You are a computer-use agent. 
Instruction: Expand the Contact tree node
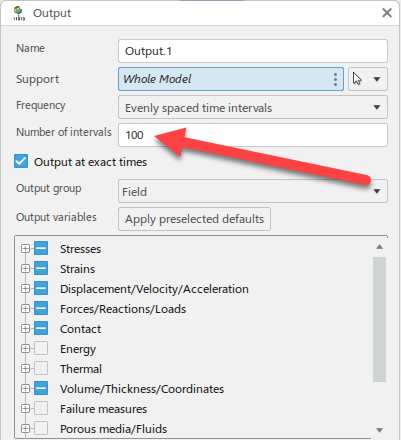[25, 329]
